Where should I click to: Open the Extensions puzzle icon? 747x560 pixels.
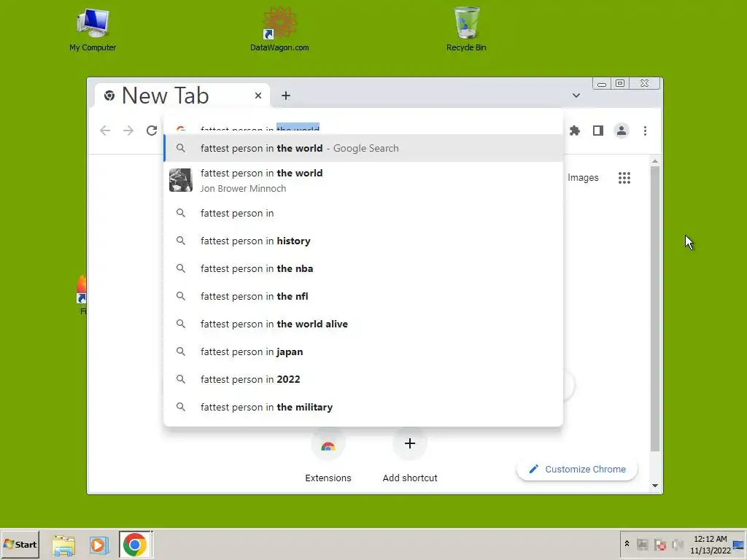point(575,131)
